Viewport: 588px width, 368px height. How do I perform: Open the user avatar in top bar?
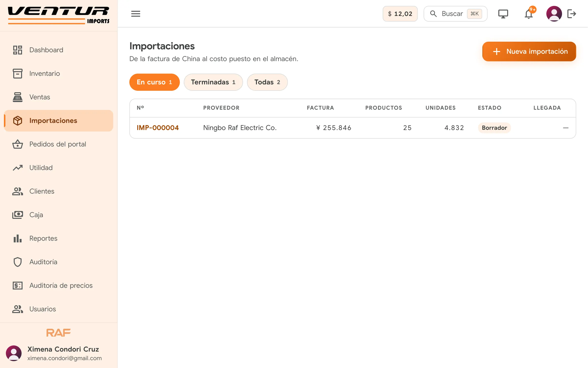point(554,14)
